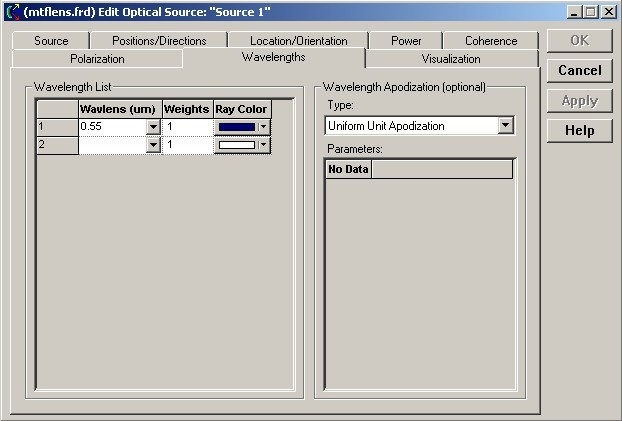Click the Cancel button
Viewport: 622px width, 421px height.
[579, 71]
